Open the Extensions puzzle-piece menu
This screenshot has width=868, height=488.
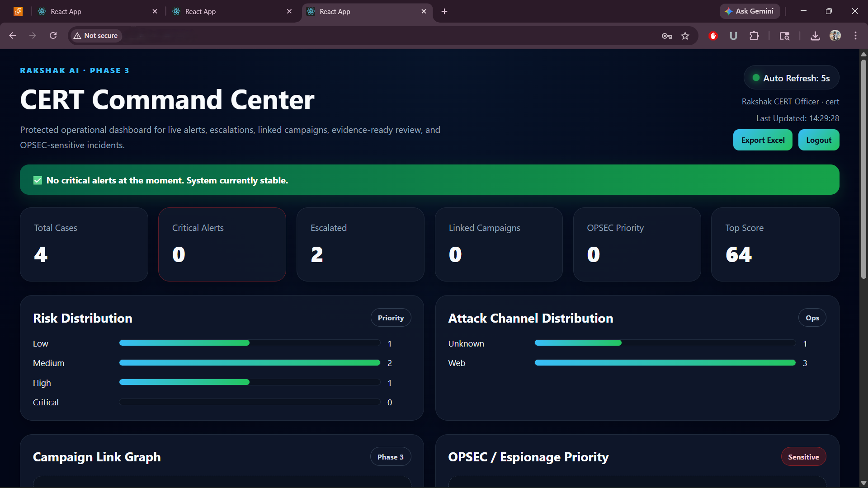754,36
